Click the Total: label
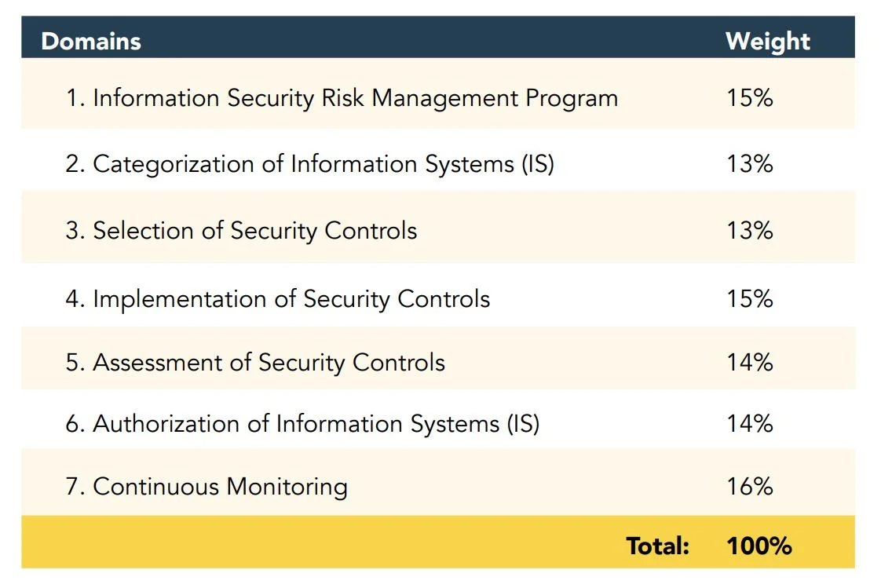The height and width of the screenshot is (588, 881). click(x=657, y=546)
